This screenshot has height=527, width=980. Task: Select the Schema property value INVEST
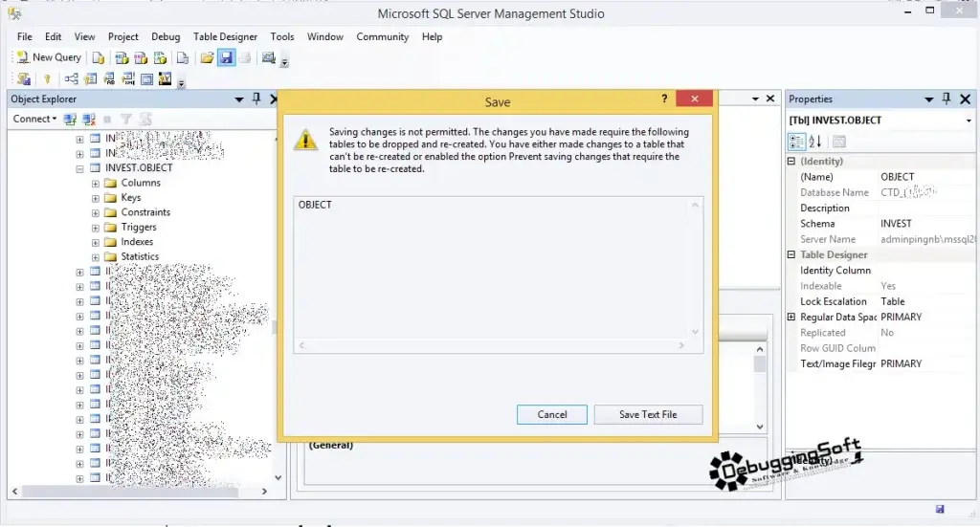tap(896, 224)
